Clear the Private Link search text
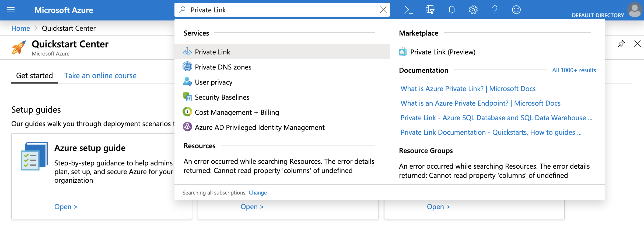The width and height of the screenshot is (644, 236). click(x=383, y=10)
